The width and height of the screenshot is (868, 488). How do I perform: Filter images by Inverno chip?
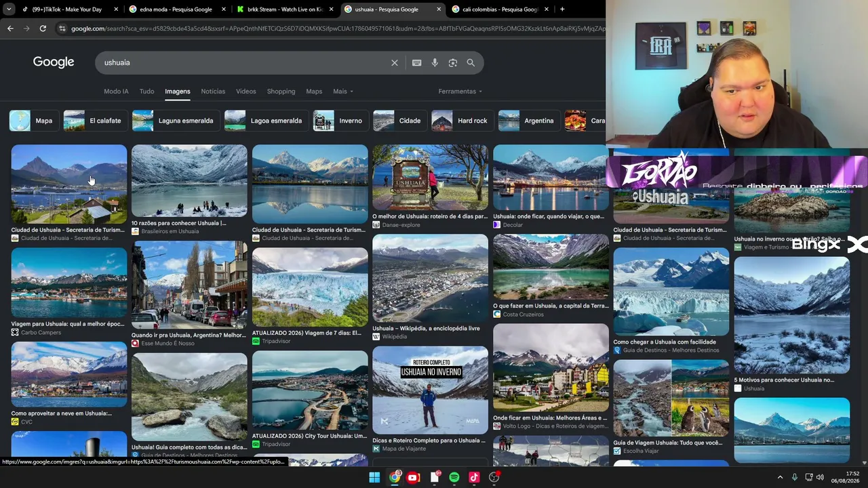tap(340, 121)
